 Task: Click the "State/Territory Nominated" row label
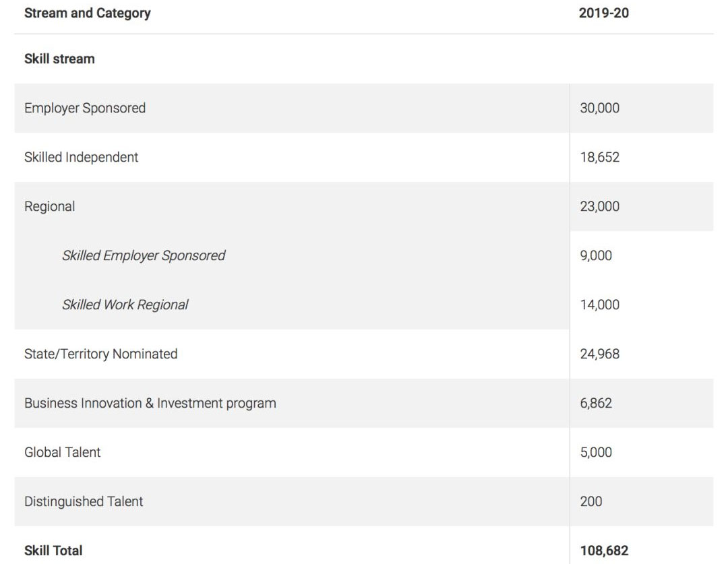pos(101,354)
